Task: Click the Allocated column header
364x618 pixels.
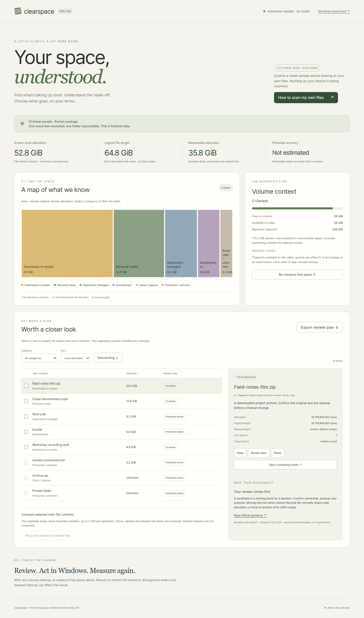Action: 131,373
